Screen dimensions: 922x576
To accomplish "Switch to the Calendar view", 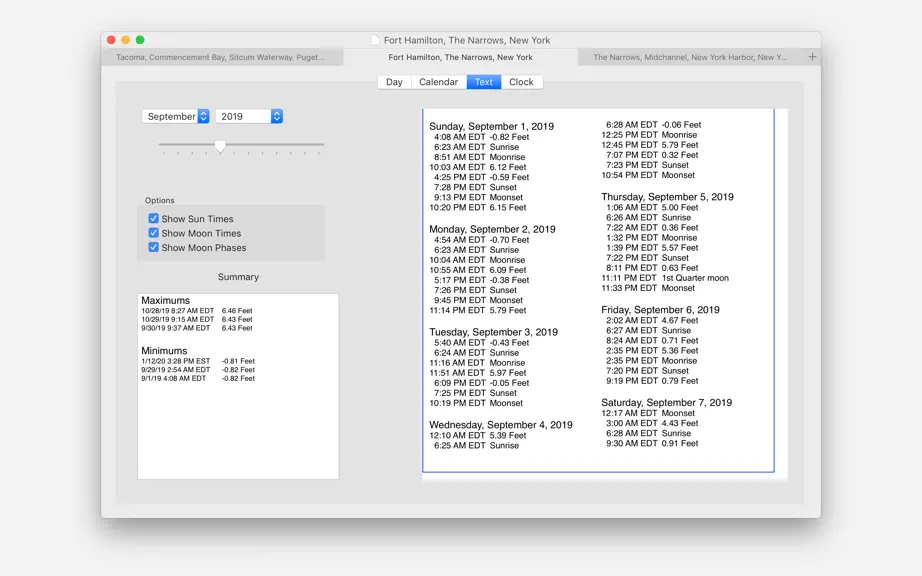I will click(439, 82).
